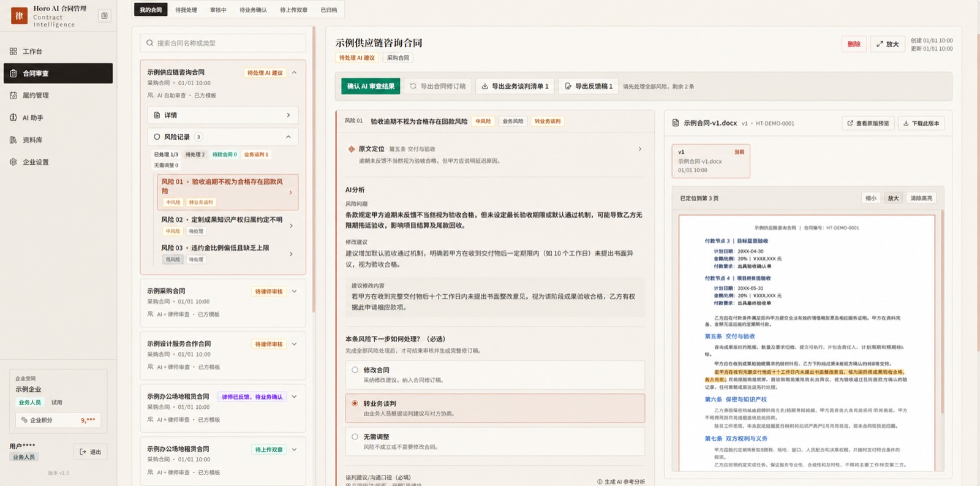Toggle the 已处理 1/3 filter chip
980x486 pixels.
pyautogui.click(x=166, y=154)
